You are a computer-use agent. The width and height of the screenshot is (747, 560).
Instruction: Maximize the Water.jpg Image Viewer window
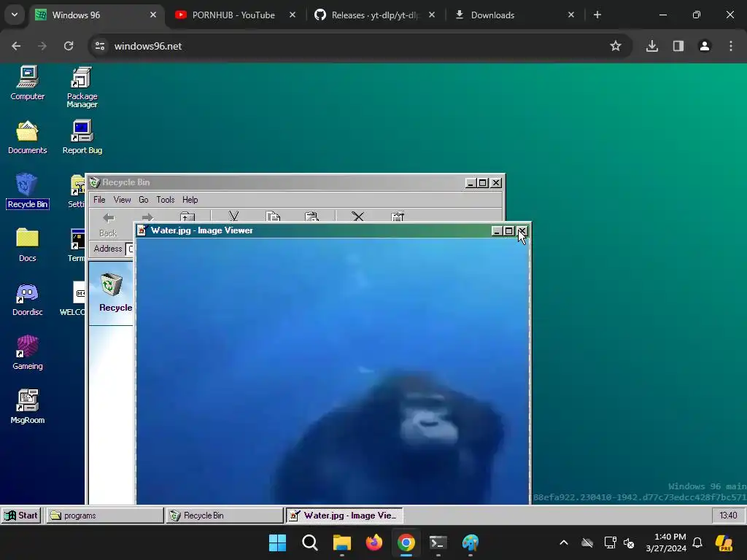point(508,231)
